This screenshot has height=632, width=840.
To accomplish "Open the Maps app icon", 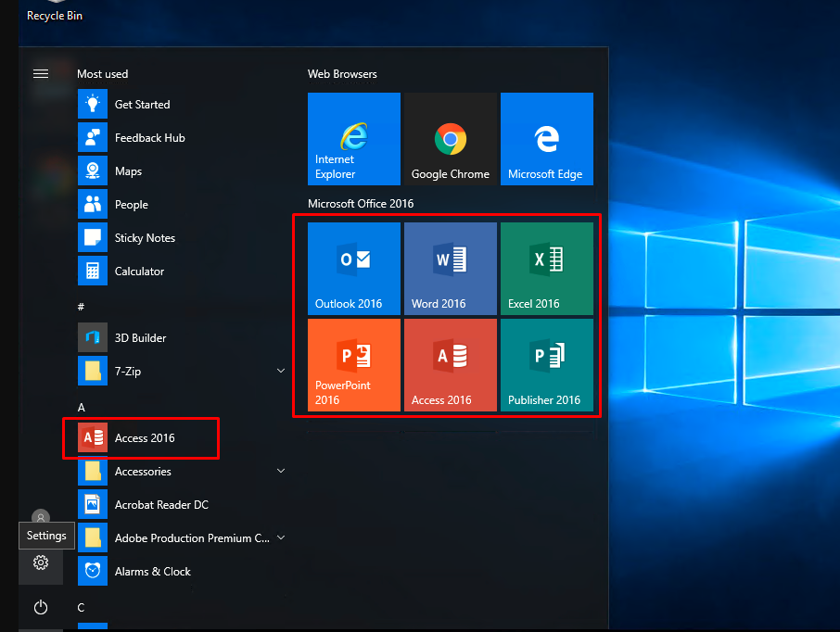I will (x=92, y=171).
